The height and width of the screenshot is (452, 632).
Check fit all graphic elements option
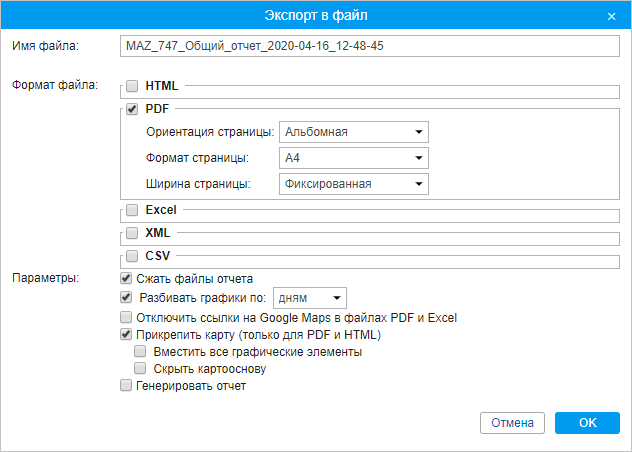[x=141, y=352]
